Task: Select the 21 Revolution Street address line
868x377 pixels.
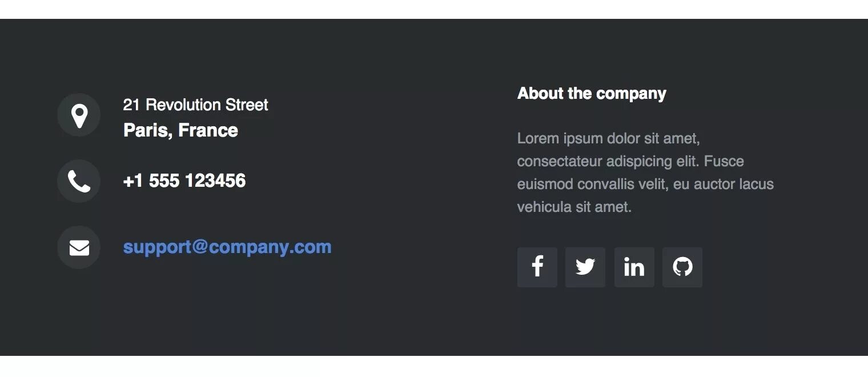Action: click(196, 105)
